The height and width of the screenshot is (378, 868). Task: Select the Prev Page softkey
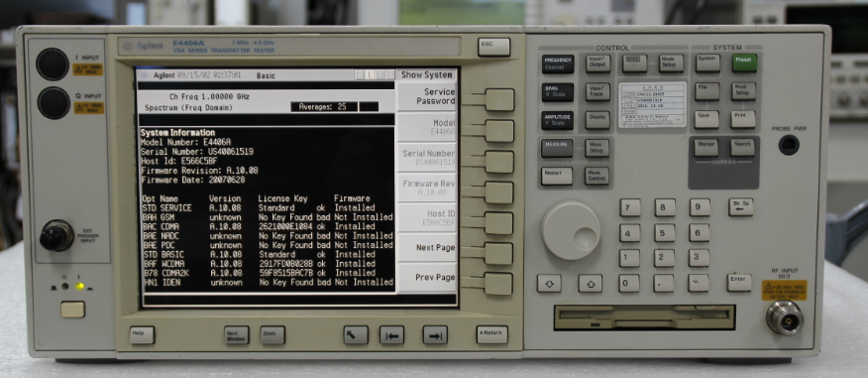[427, 277]
